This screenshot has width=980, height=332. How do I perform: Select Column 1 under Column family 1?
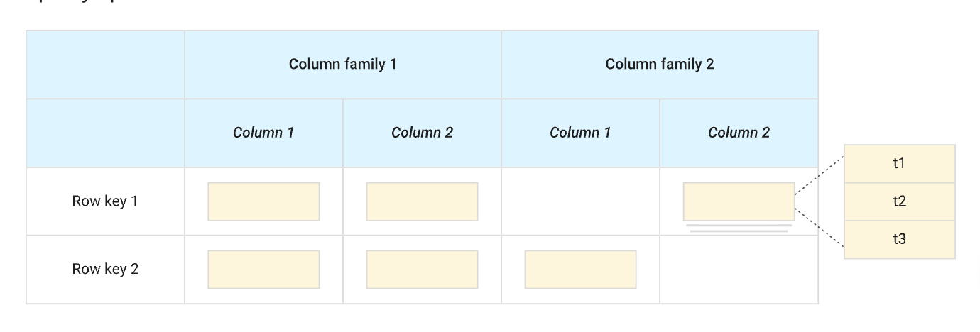tap(263, 133)
